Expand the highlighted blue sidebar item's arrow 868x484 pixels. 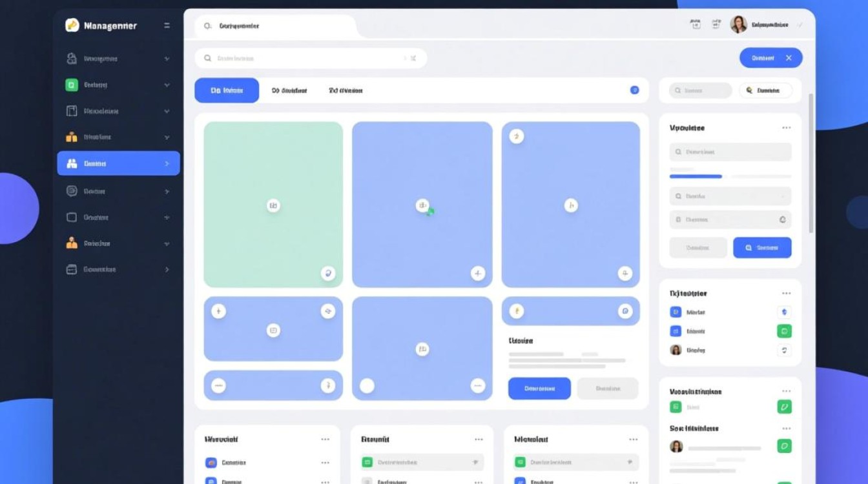[x=167, y=164]
